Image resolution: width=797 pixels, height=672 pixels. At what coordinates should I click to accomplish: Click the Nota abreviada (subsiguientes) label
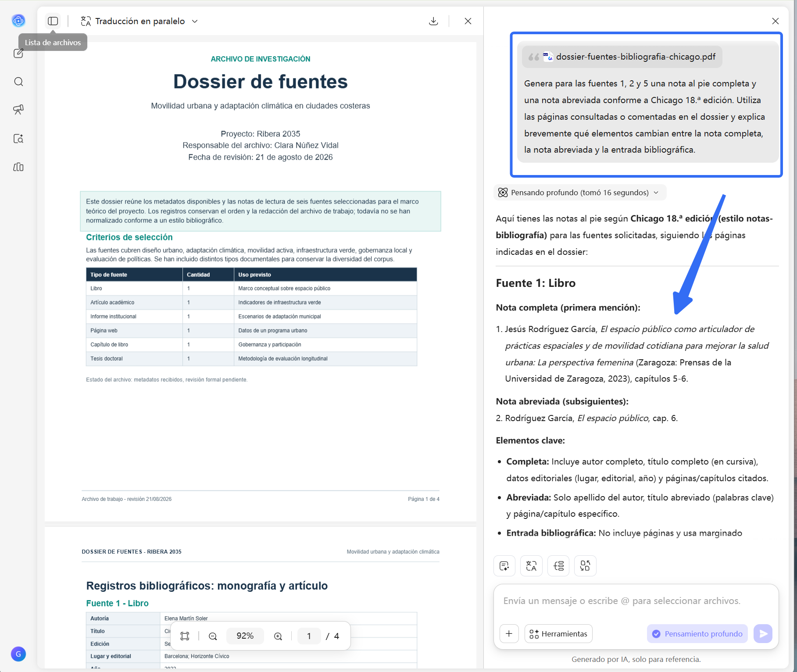pyautogui.click(x=562, y=401)
